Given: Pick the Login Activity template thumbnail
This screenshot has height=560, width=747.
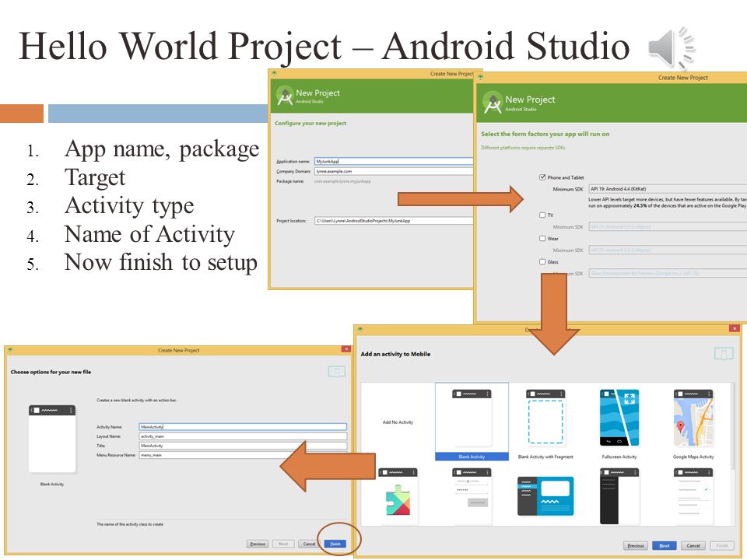Looking at the screenshot, I should tap(472, 497).
